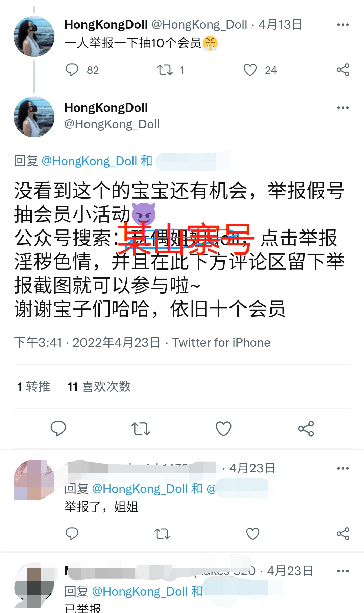Retweet the April 13 tweet with 1 retweet
The width and height of the screenshot is (364, 613).
click(165, 70)
